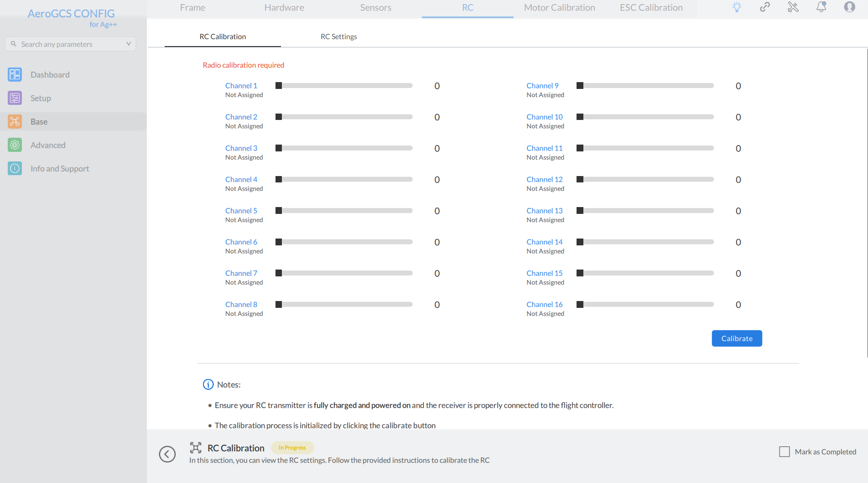Click the Channel 12 slider bar
Viewport: 868px width, 483px height.
pyautogui.click(x=645, y=180)
